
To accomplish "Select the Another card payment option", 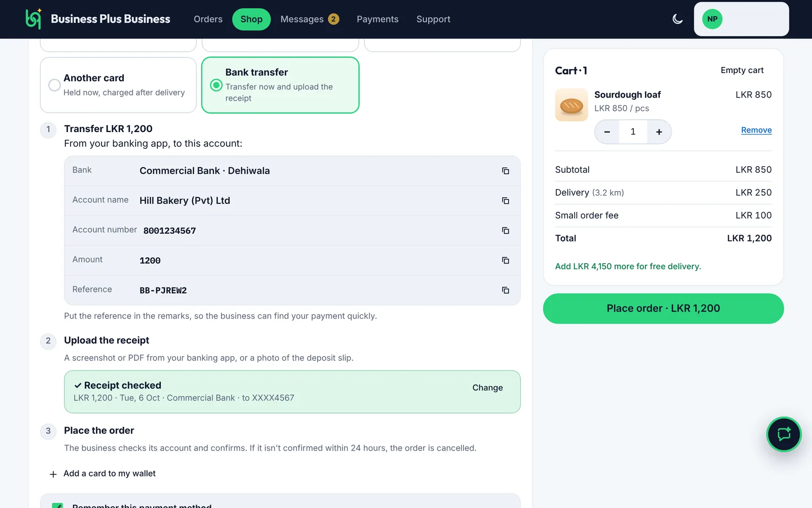I will click(118, 85).
